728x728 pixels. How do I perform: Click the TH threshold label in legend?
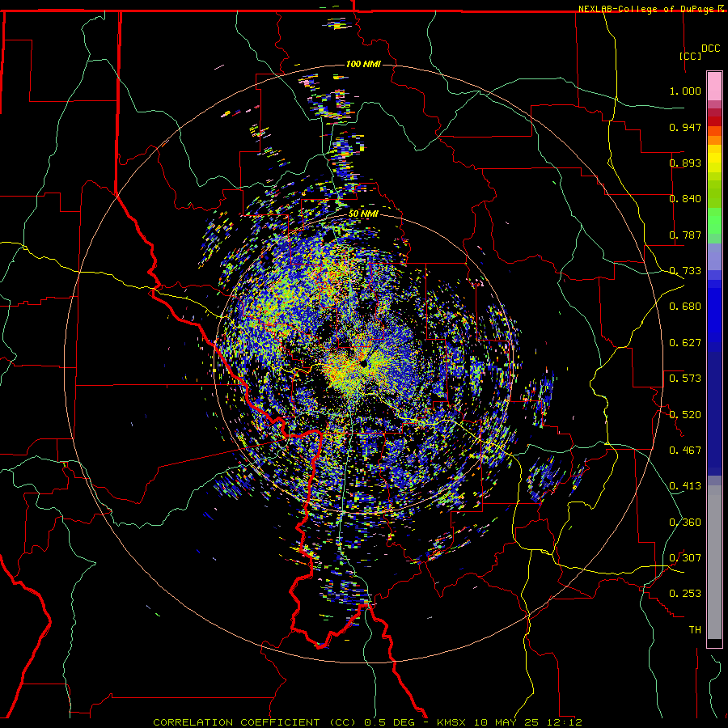point(695,630)
